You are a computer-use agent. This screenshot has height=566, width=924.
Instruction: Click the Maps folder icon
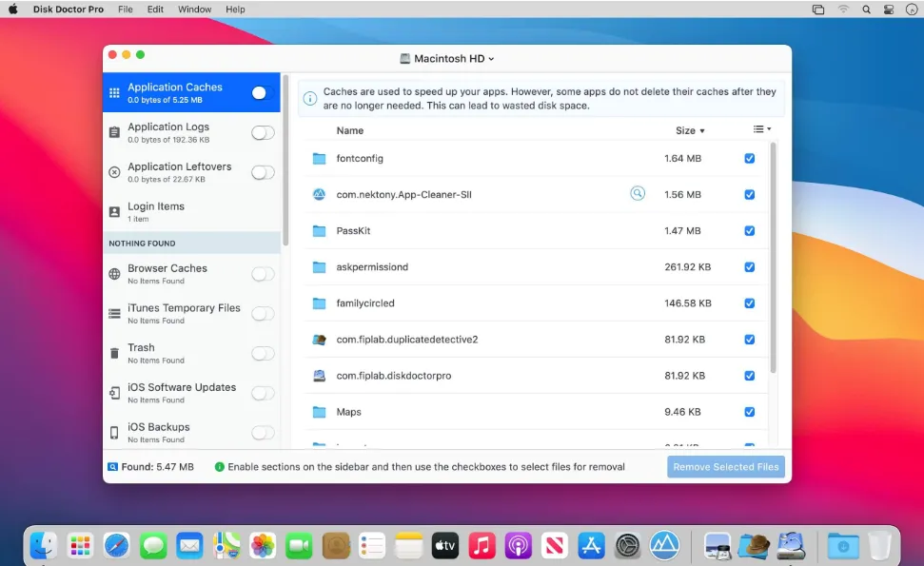coord(319,412)
